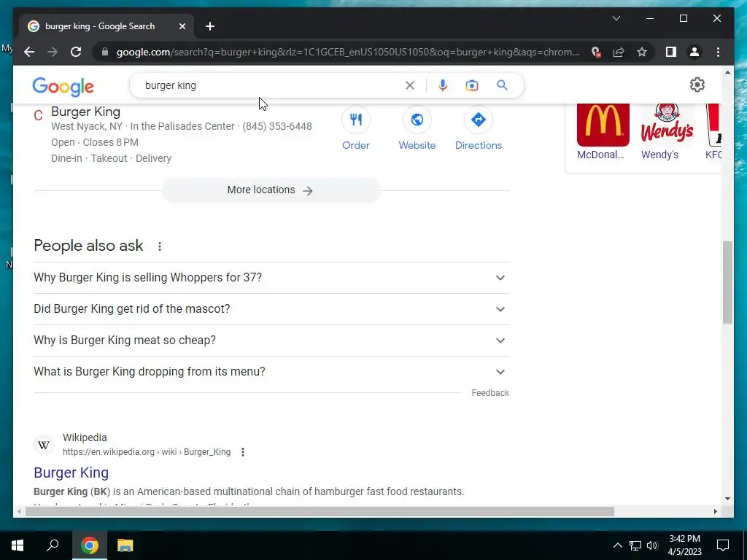Click the Wikipedia W favicon
The height and width of the screenshot is (560, 747).
(44, 445)
